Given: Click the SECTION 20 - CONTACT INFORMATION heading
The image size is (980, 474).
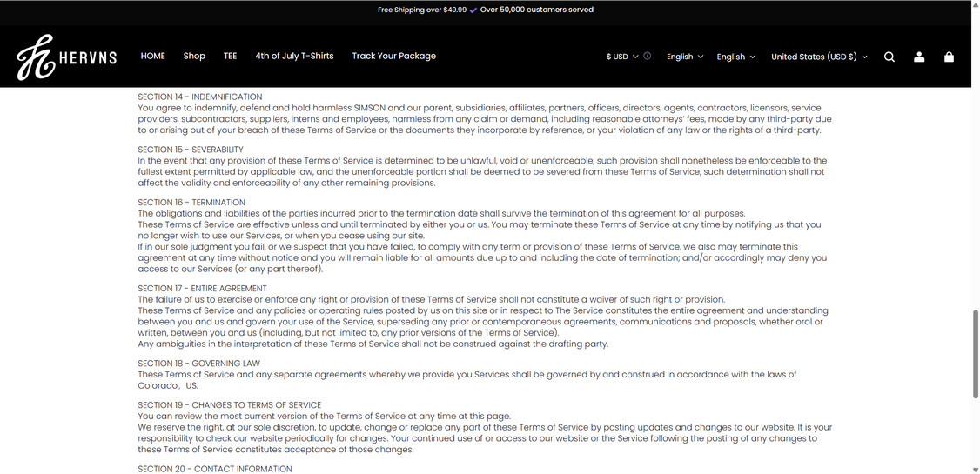Looking at the screenshot, I should click(x=215, y=469).
